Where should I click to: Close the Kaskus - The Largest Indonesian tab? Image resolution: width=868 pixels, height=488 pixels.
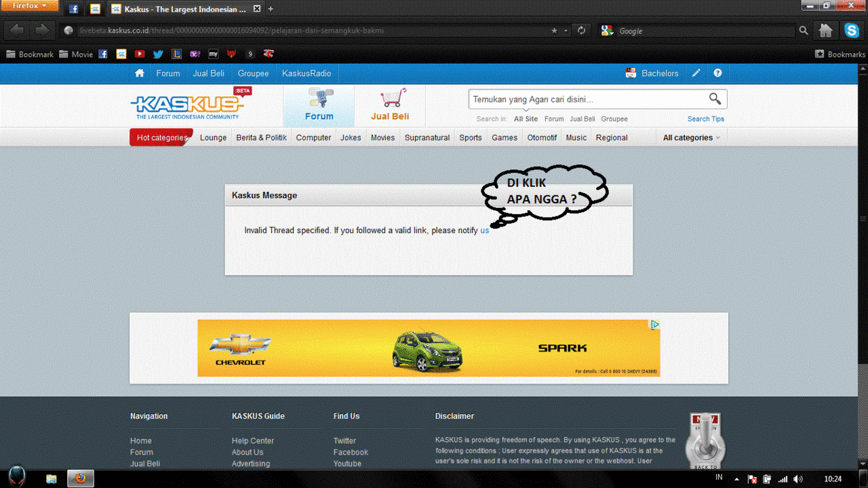(256, 9)
